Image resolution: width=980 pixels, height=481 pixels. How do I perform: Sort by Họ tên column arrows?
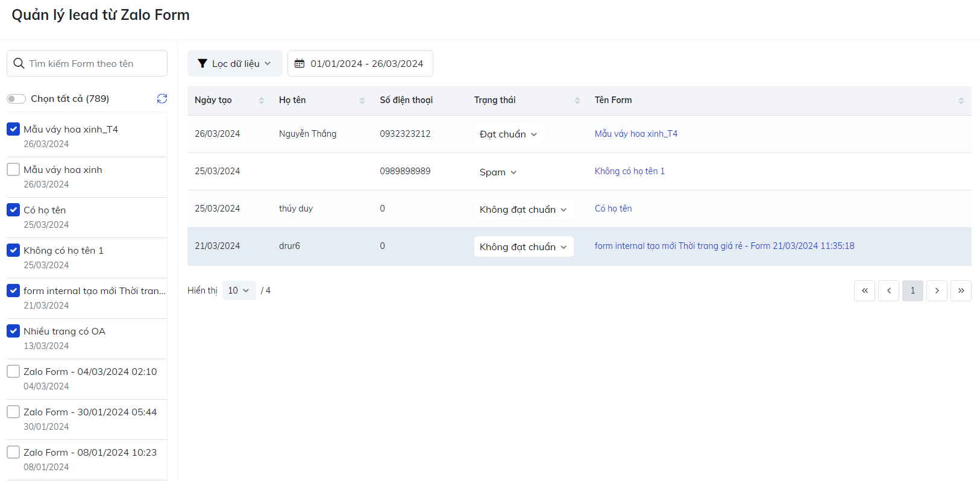[362, 101]
